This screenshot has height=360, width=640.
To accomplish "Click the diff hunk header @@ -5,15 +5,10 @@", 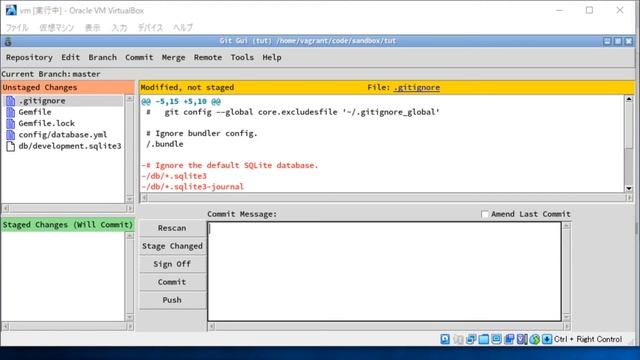I will click(x=181, y=101).
